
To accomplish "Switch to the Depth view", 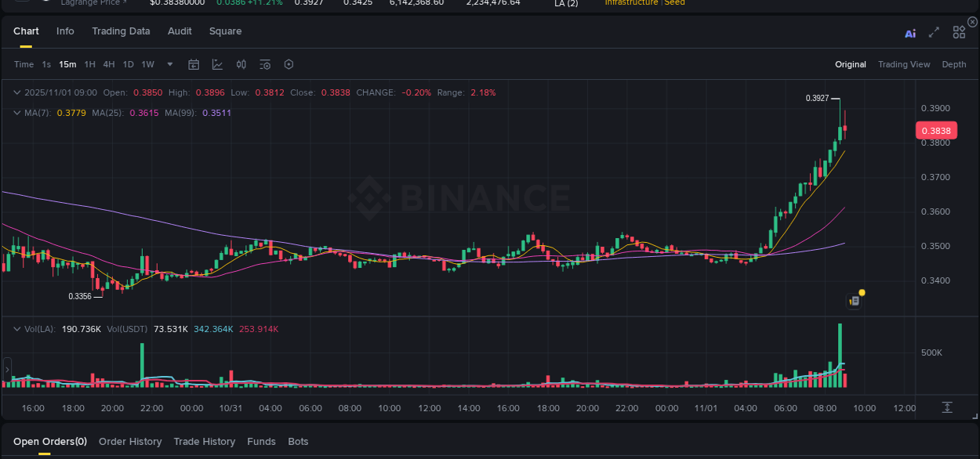I will tap(953, 64).
